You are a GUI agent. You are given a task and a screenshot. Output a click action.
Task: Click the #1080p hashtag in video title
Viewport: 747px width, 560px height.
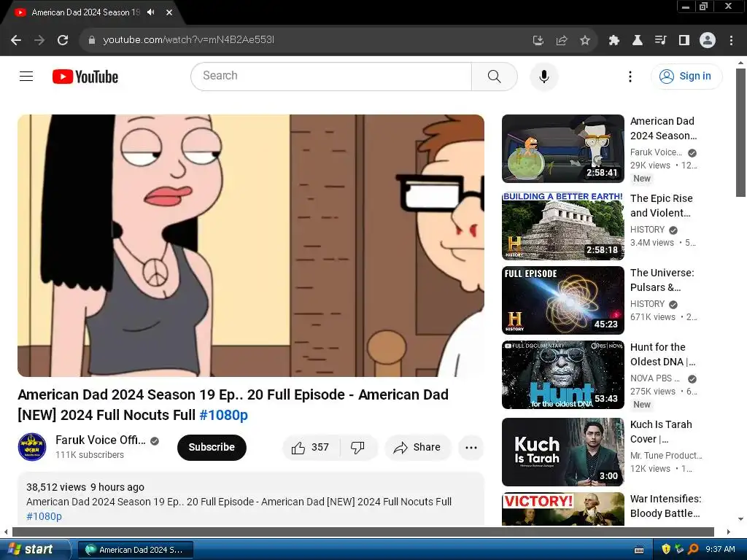[223, 415]
